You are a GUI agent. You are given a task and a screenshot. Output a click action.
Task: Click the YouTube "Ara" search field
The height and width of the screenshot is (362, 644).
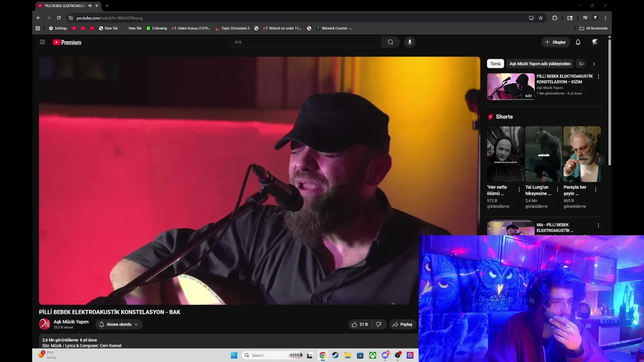pos(306,42)
